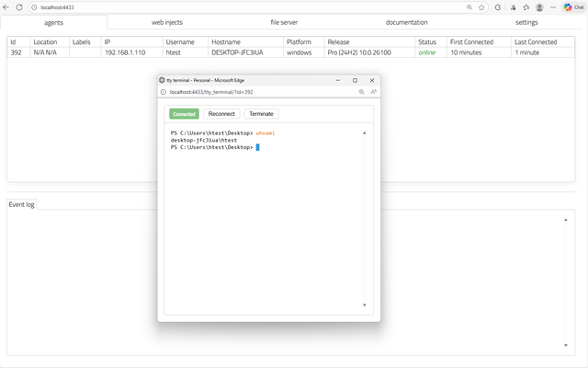Switch to the web injects tab
The width and height of the screenshot is (588, 368).
[x=167, y=22]
